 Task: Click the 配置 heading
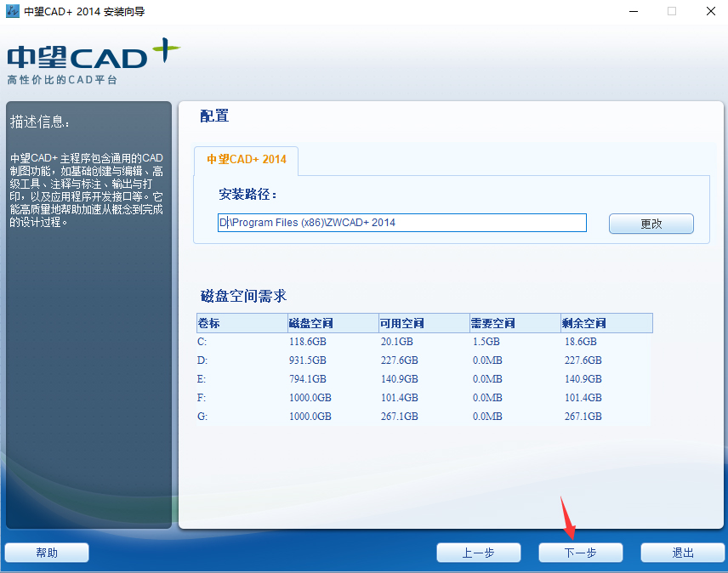[x=214, y=116]
